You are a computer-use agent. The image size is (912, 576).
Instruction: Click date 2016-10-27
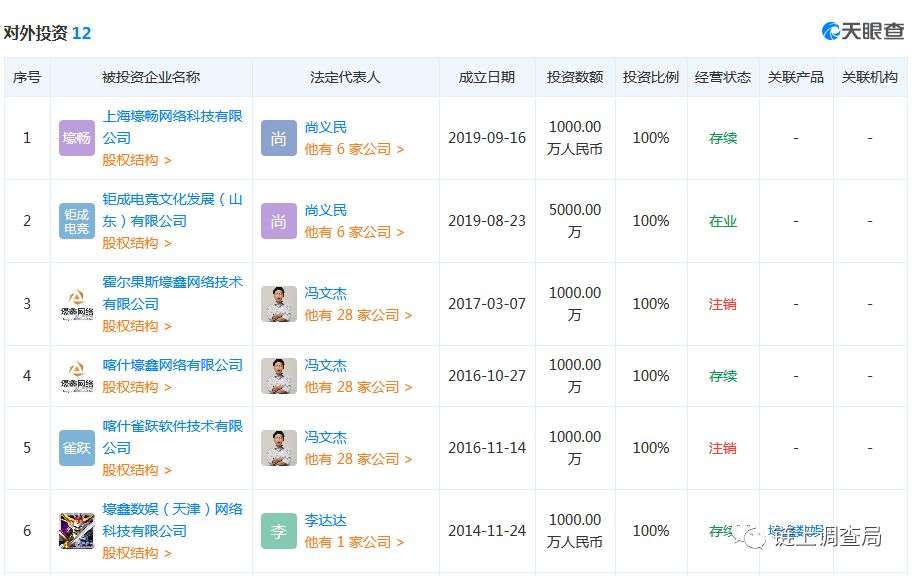click(487, 376)
